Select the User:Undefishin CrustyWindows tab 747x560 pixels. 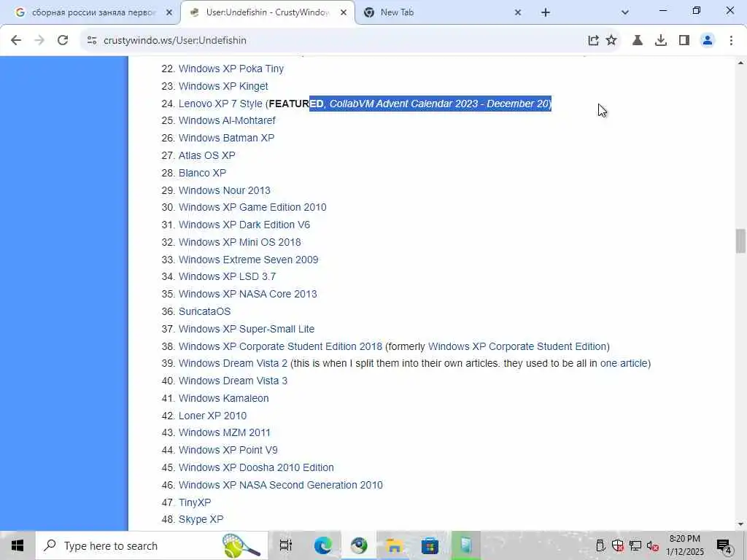pyautogui.click(x=267, y=13)
